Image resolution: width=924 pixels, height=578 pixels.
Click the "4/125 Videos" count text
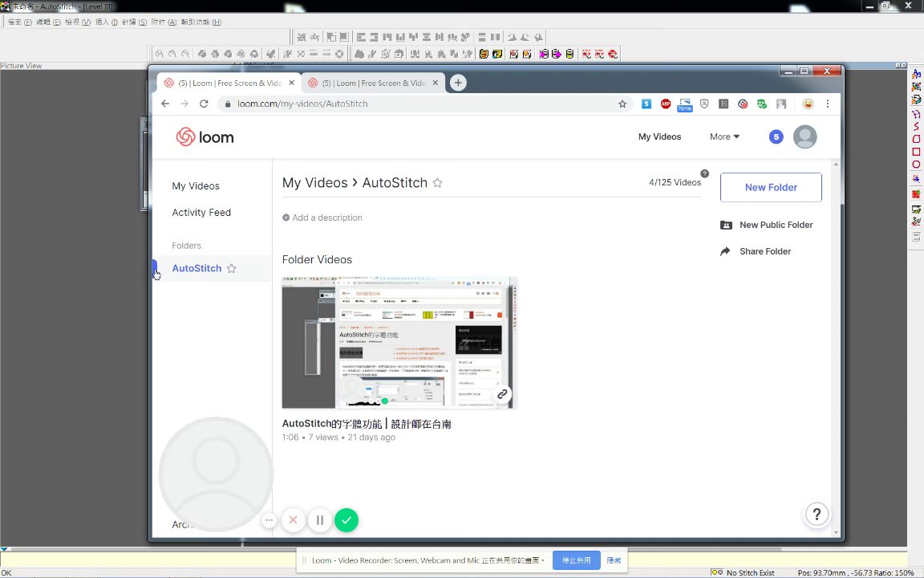click(x=675, y=182)
